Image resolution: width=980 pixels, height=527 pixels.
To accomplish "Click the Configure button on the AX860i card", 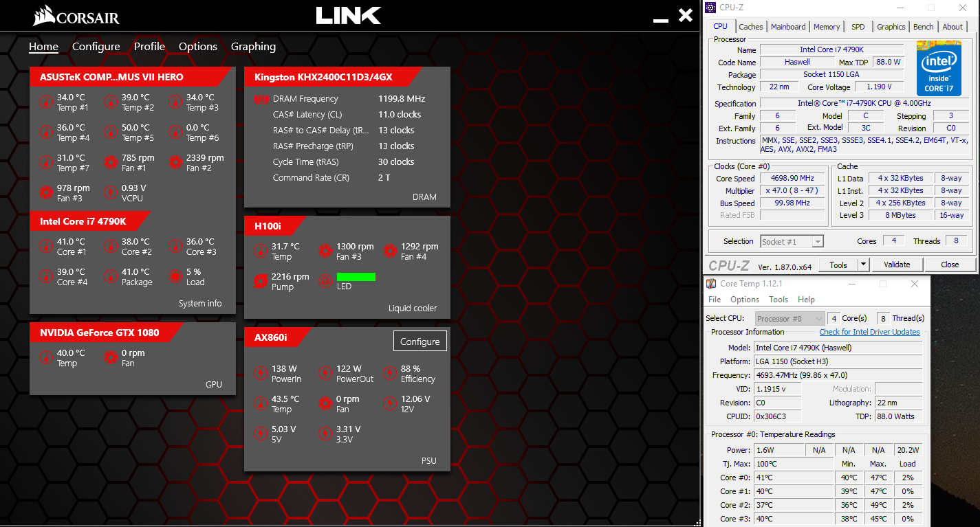I will (x=420, y=341).
